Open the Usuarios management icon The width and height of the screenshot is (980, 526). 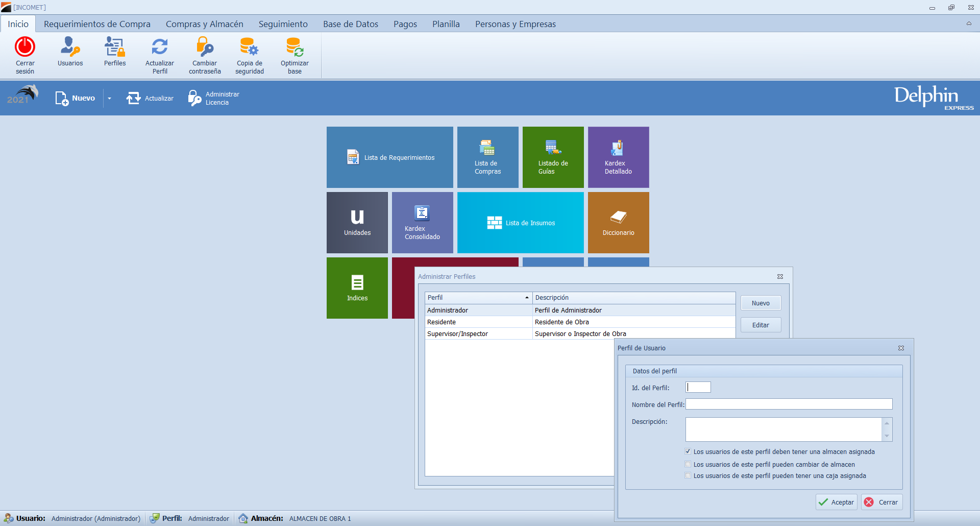point(70,47)
